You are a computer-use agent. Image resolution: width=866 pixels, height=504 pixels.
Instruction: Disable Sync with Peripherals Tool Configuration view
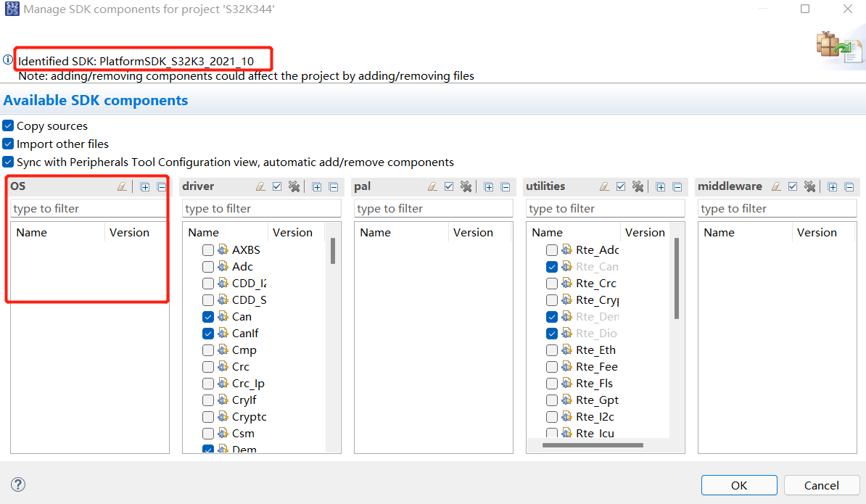7,162
